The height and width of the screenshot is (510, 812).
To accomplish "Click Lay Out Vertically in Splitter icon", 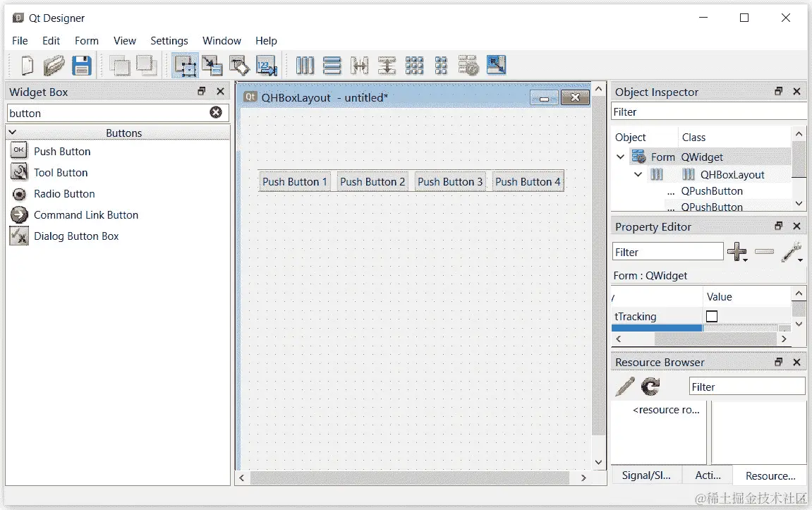I will [x=387, y=66].
